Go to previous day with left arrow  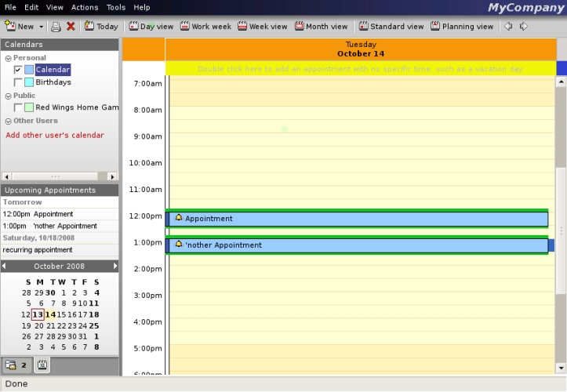pyautogui.click(x=509, y=27)
